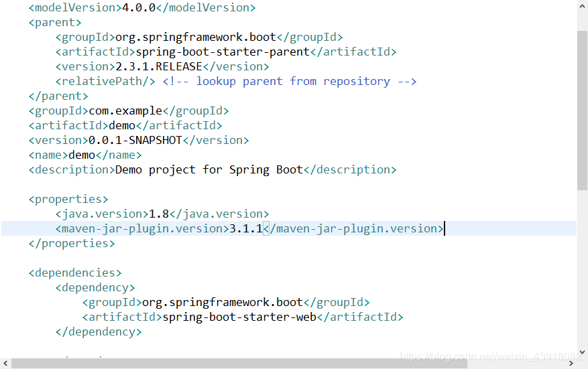This screenshot has width=588, height=369.
Task: Click the opening dependency tag
Action: click(95, 288)
